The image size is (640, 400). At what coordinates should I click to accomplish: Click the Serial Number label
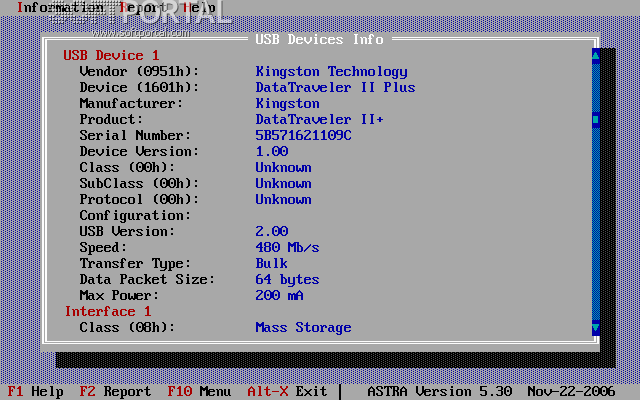pyautogui.click(x=135, y=136)
